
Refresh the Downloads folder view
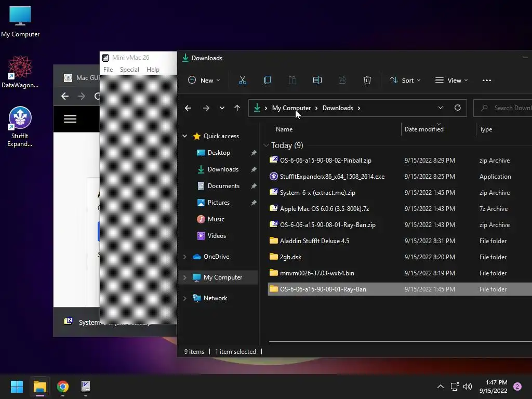(x=457, y=108)
